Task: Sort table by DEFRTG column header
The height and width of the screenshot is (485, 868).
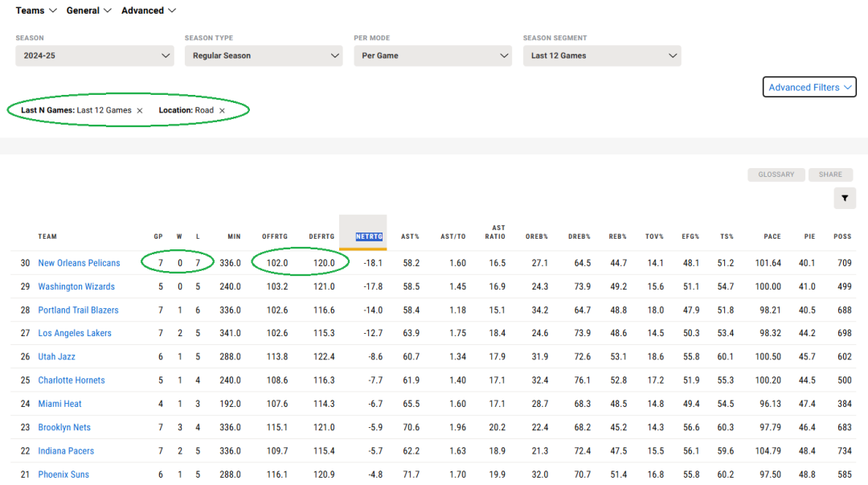Action: (x=321, y=236)
